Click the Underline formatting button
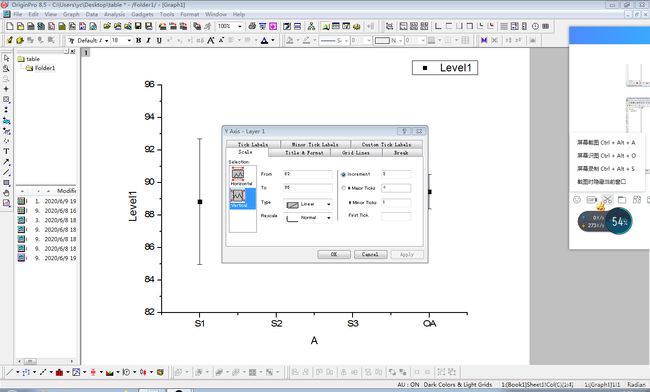This screenshot has height=392, width=650. [x=159, y=40]
